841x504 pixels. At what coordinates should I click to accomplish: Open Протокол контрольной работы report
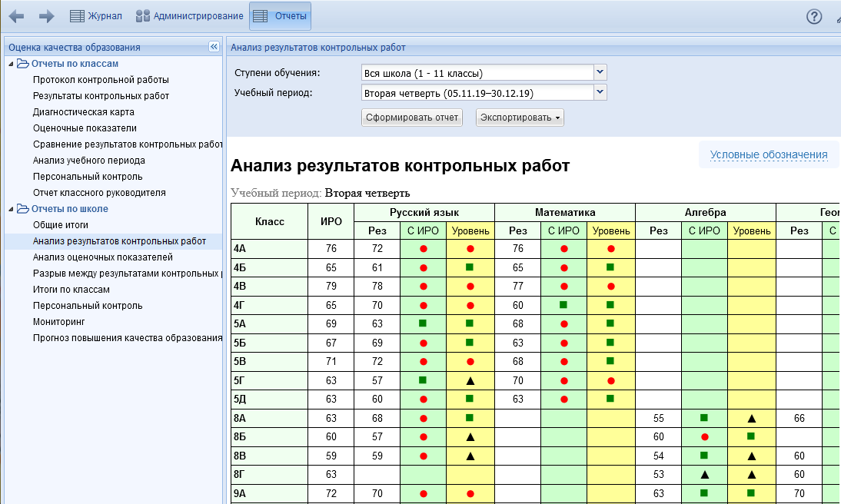pos(101,80)
